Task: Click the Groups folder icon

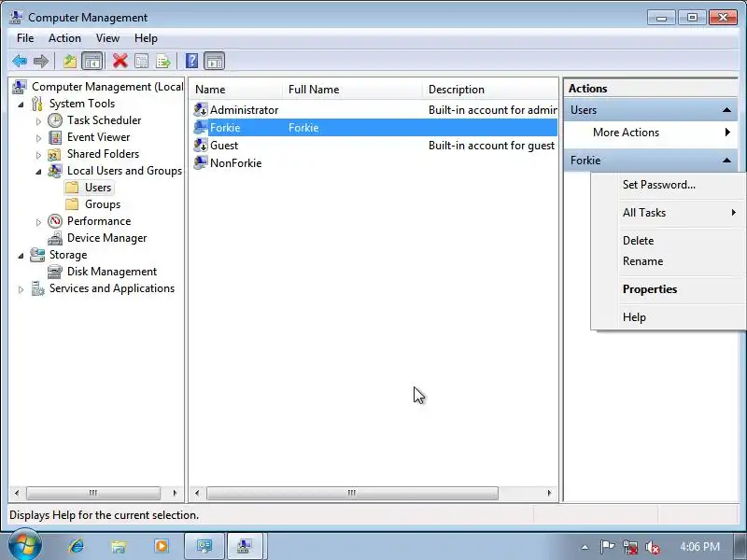Action: (x=72, y=204)
